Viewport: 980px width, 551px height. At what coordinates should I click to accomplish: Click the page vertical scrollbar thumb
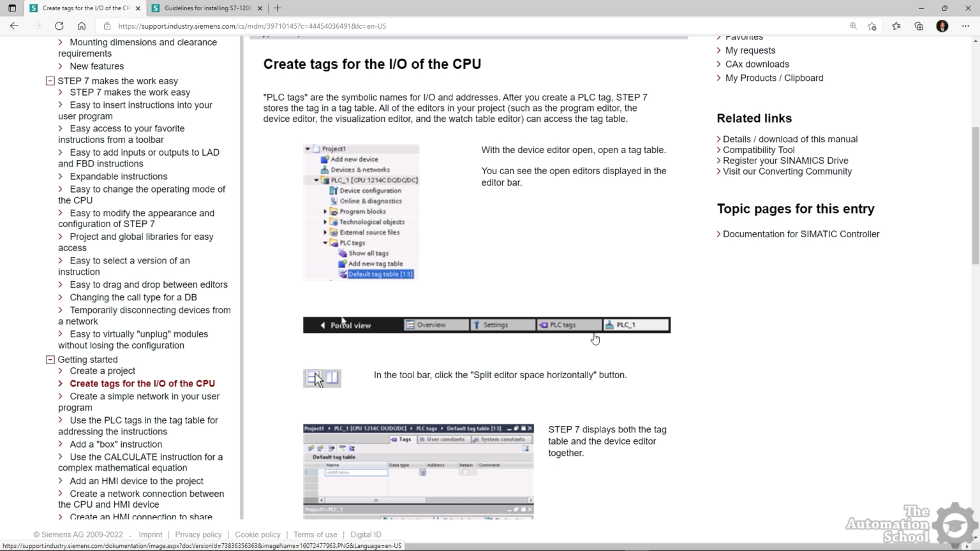(x=975, y=195)
